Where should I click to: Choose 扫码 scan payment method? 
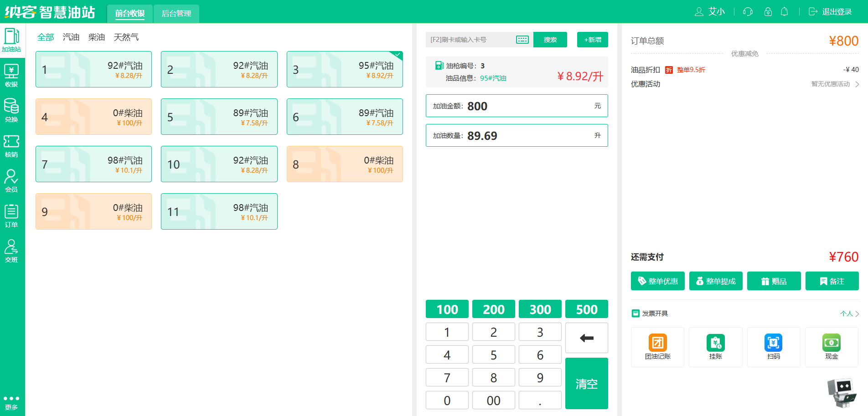[x=774, y=347]
